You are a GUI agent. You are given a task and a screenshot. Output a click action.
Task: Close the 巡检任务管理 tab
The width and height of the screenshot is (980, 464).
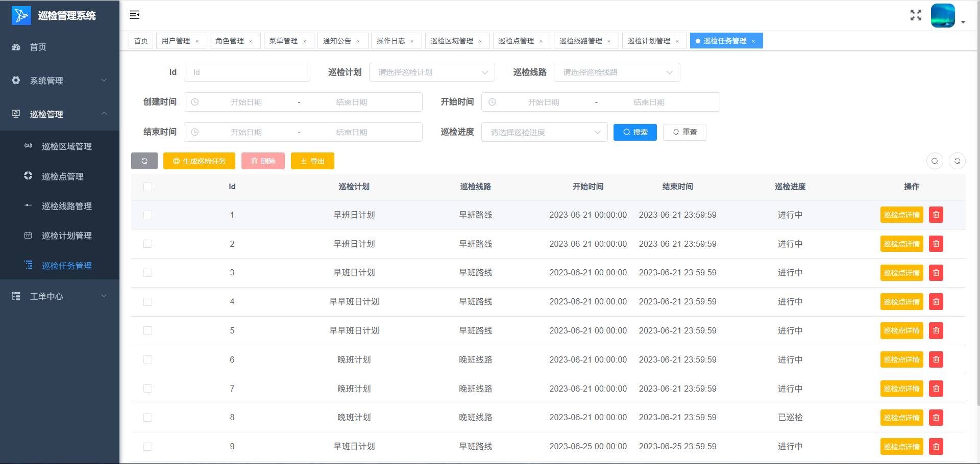coord(753,41)
